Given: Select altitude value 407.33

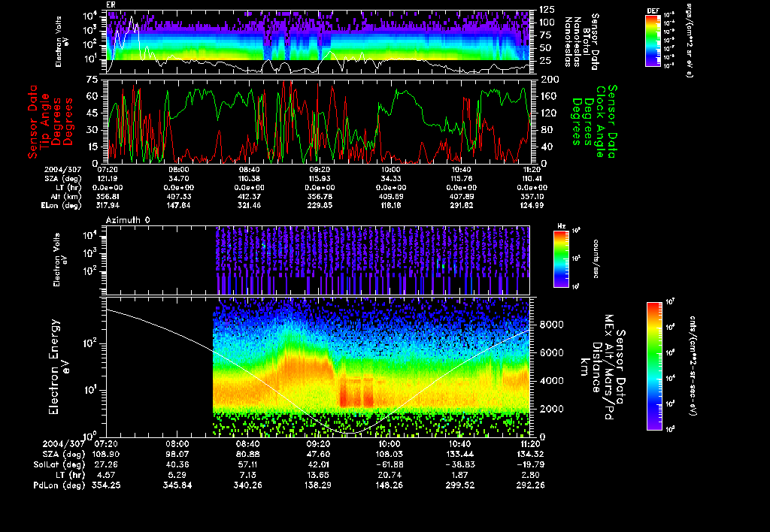Looking at the screenshot, I should tap(179, 196).
